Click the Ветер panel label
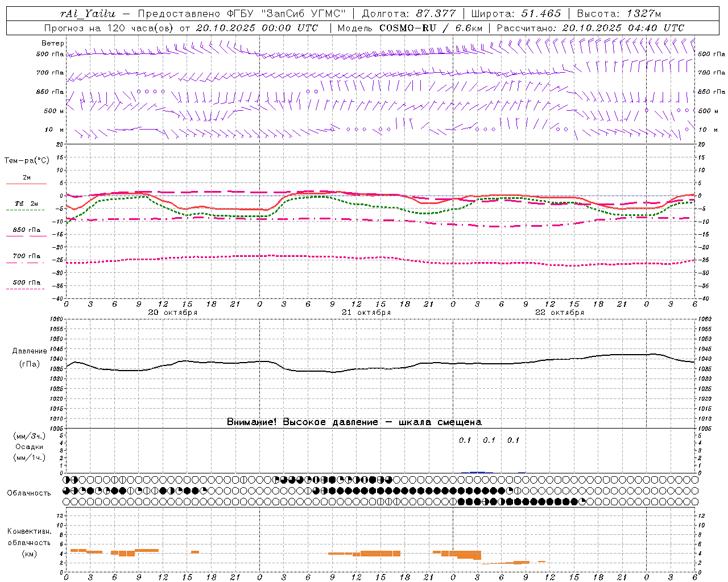Viewport: 728px width, 582px height. (x=53, y=43)
